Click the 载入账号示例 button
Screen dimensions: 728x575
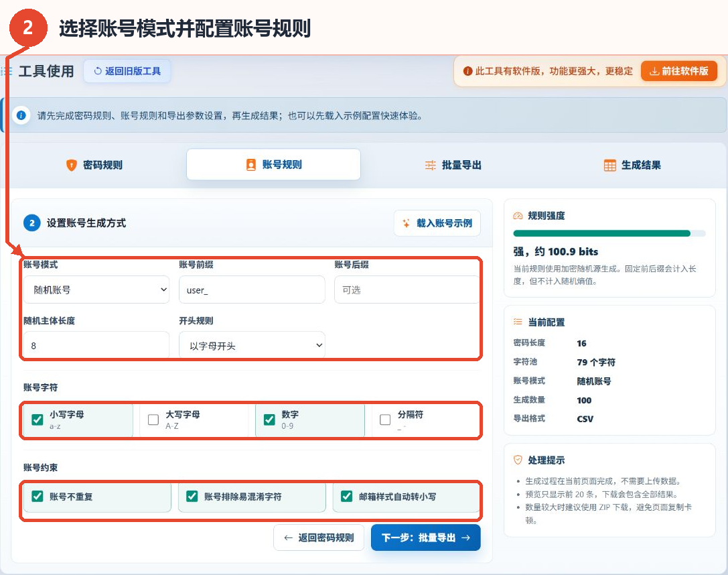click(437, 223)
